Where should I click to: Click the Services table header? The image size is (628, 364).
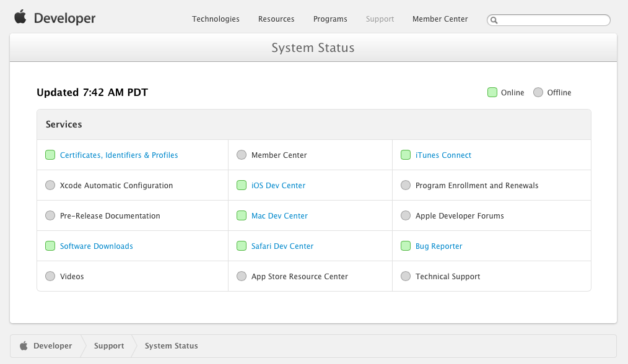coord(314,124)
